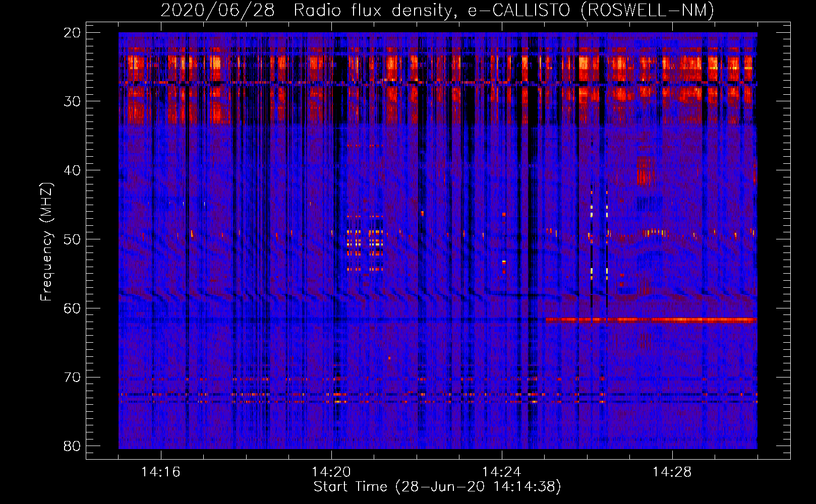The height and width of the screenshot is (504, 816).
Task: Click the 80 MHz frequency tick label
Action: [73, 446]
